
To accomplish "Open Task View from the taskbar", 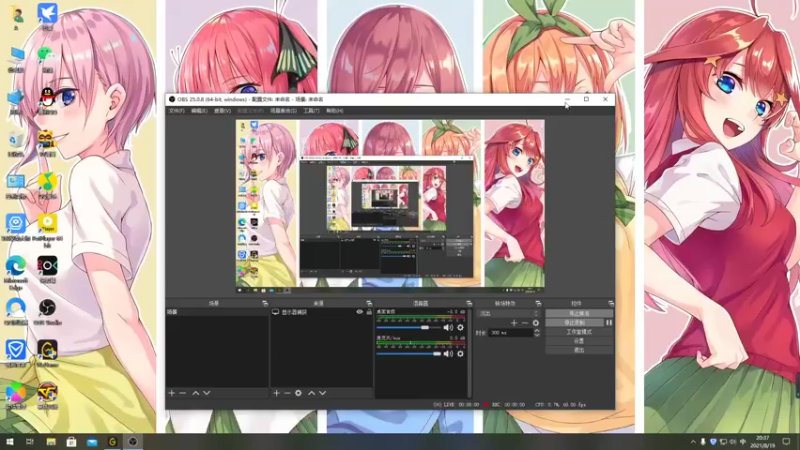I will (30, 441).
